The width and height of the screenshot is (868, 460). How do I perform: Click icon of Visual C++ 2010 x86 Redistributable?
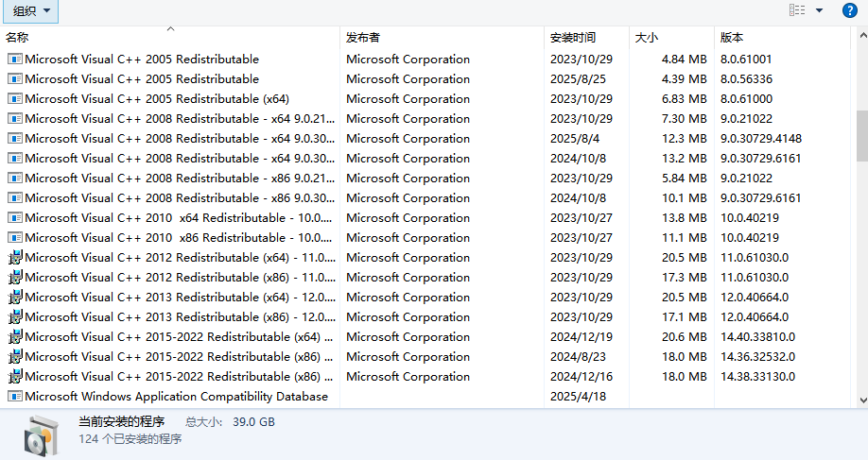pyautogui.click(x=15, y=238)
